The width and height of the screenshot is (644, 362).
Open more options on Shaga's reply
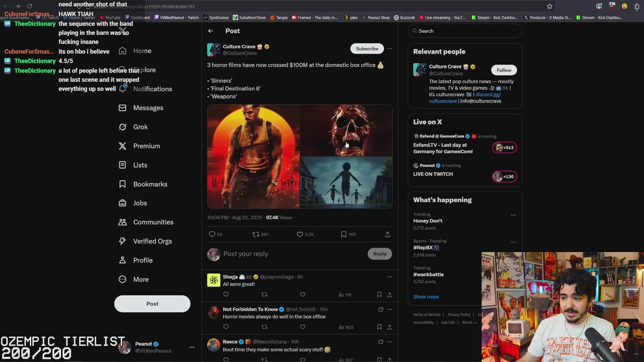(x=389, y=277)
